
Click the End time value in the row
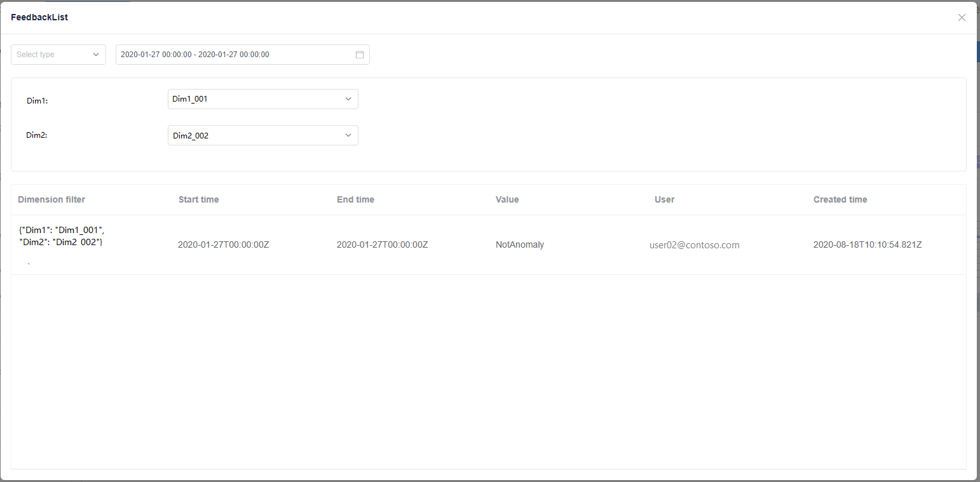pos(382,244)
